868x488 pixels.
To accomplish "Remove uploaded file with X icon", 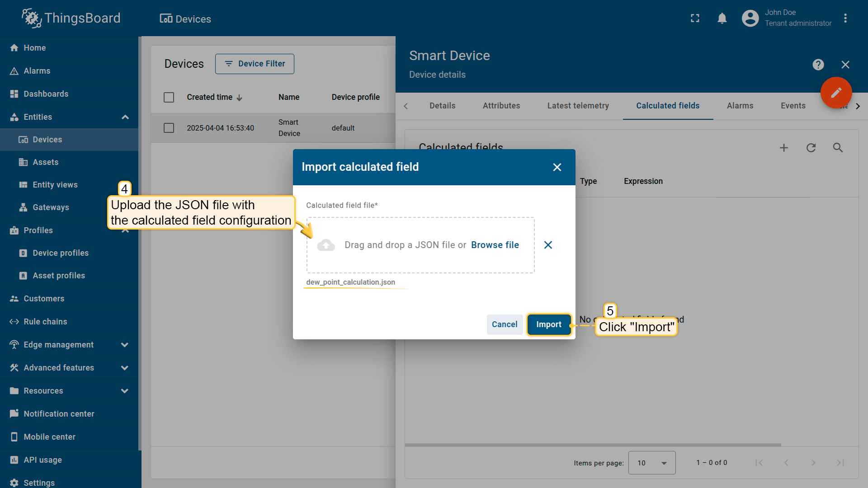I will tap(548, 245).
